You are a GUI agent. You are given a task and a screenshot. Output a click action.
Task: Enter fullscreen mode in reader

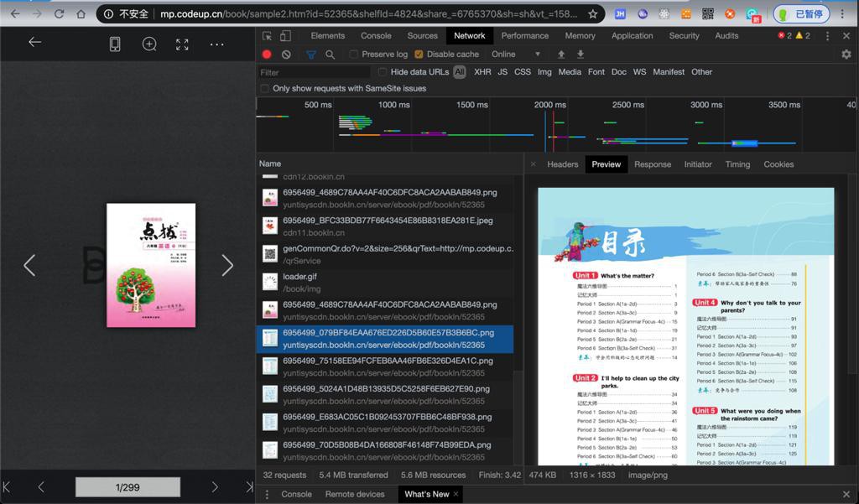[182, 44]
